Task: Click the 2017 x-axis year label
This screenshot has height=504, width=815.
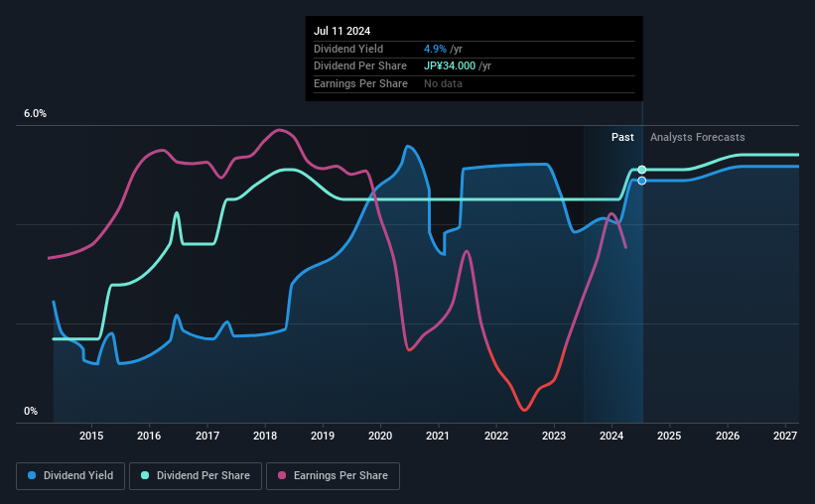Action: pyautogui.click(x=207, y=436)
